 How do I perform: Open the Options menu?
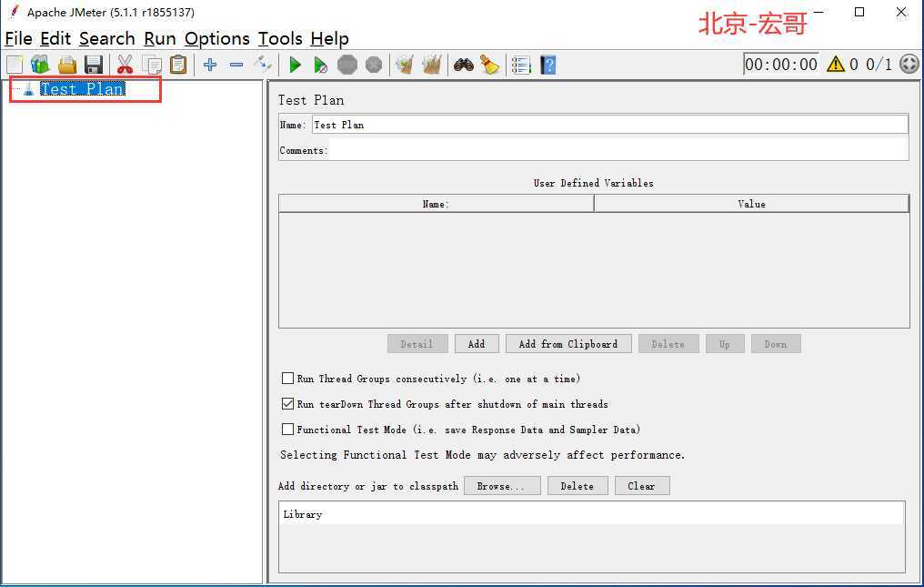pos(217,38)
